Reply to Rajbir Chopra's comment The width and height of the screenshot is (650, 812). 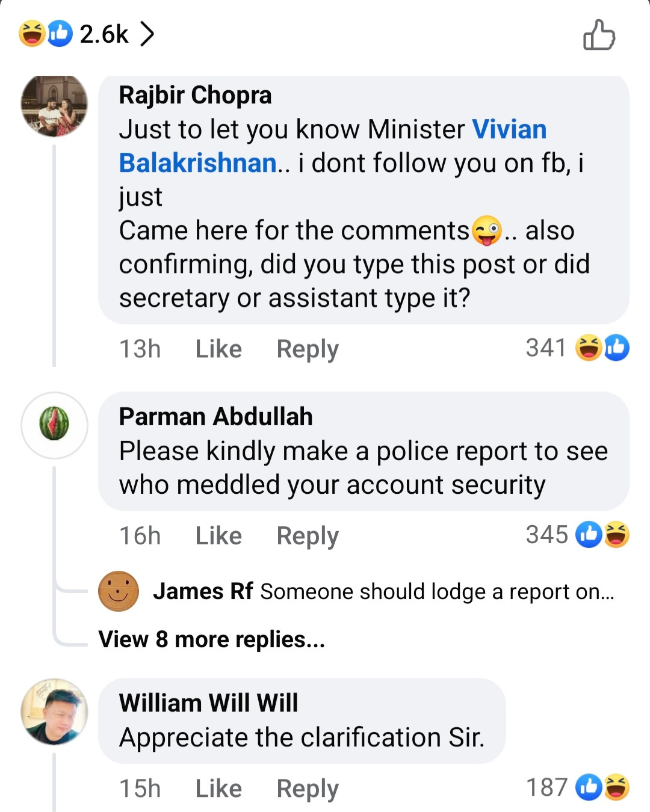tap(308, 349)
